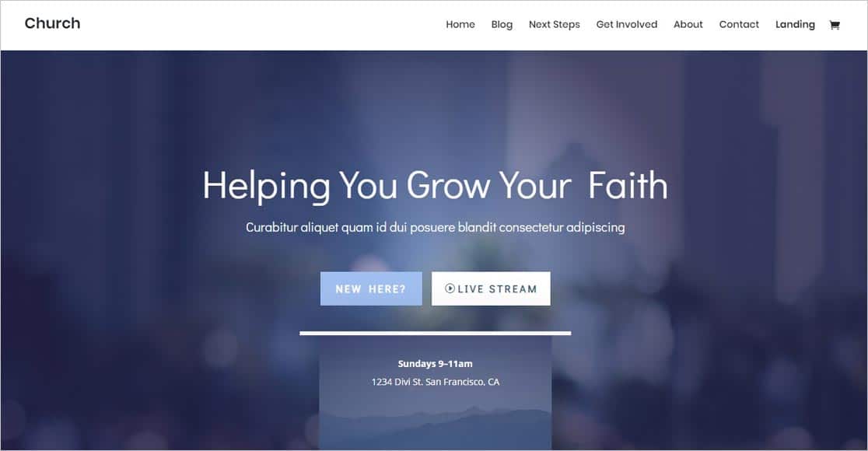This screenshot has width=868, height=451.
Task: Open the Contact page link
Action: (x=739, y=24)
